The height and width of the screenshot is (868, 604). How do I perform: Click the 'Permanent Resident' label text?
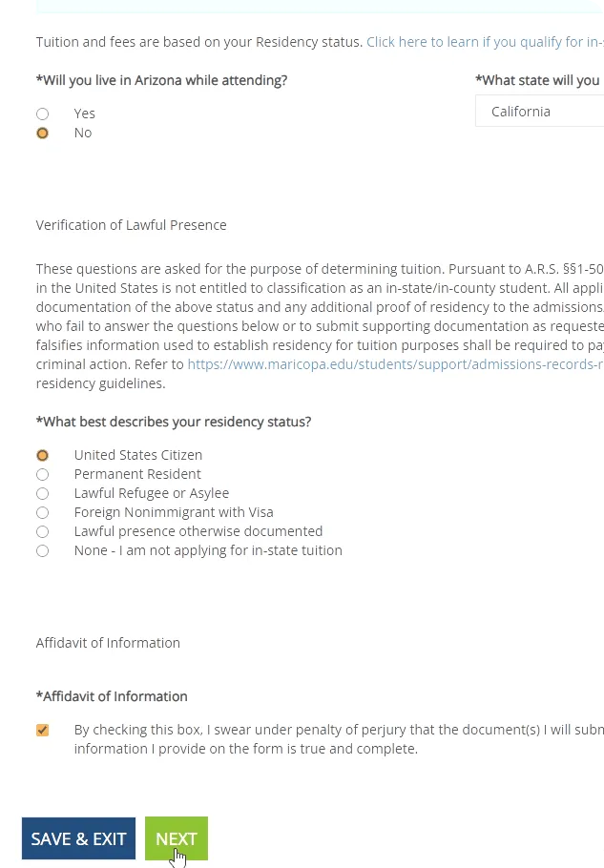coord(137,474)
